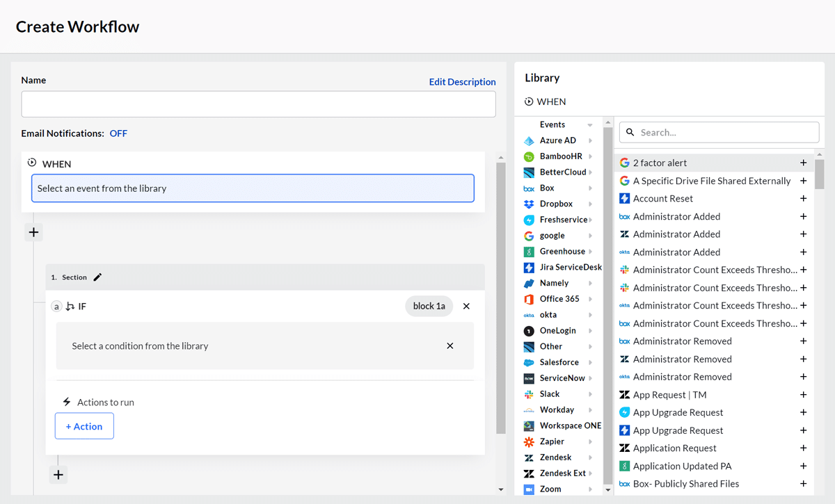Viewport: 835px width, 504px height.
Task: Click the block 1a badge
Action: (429, 306)
